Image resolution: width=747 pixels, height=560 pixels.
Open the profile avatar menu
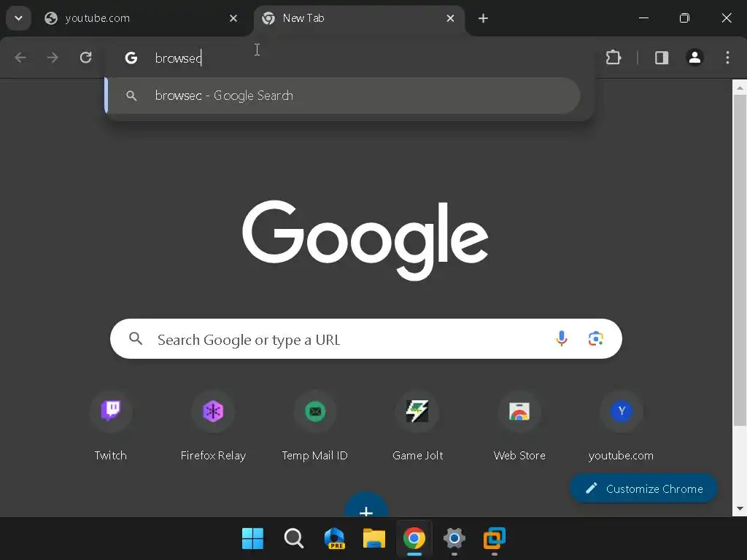pyautogui.click(x=694, y=58)
